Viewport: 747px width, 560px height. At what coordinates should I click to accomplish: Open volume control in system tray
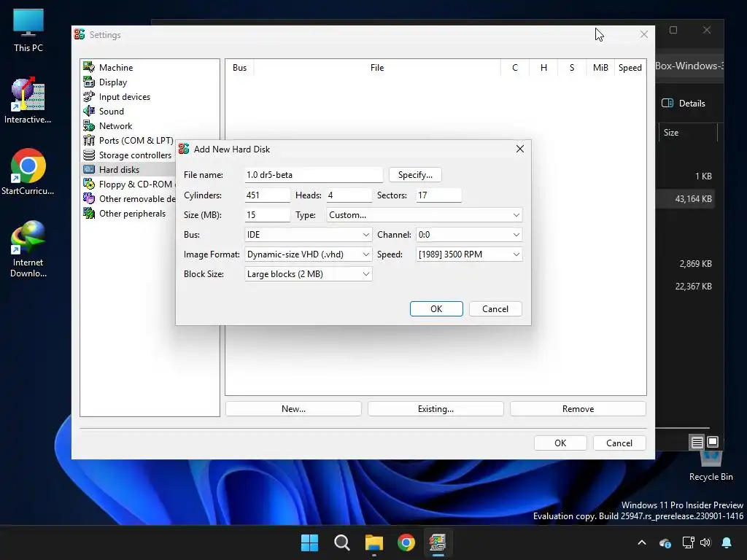click(x=705, y=542)
